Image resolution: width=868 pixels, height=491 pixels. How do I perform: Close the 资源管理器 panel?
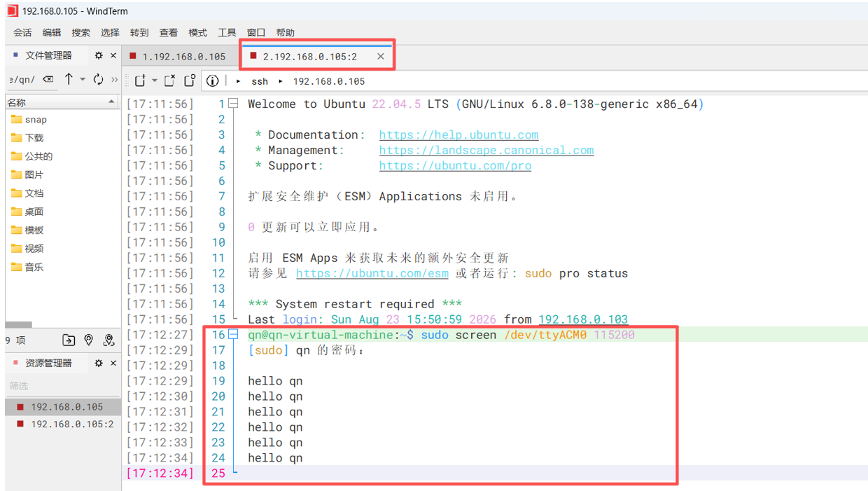pos(113,363)
